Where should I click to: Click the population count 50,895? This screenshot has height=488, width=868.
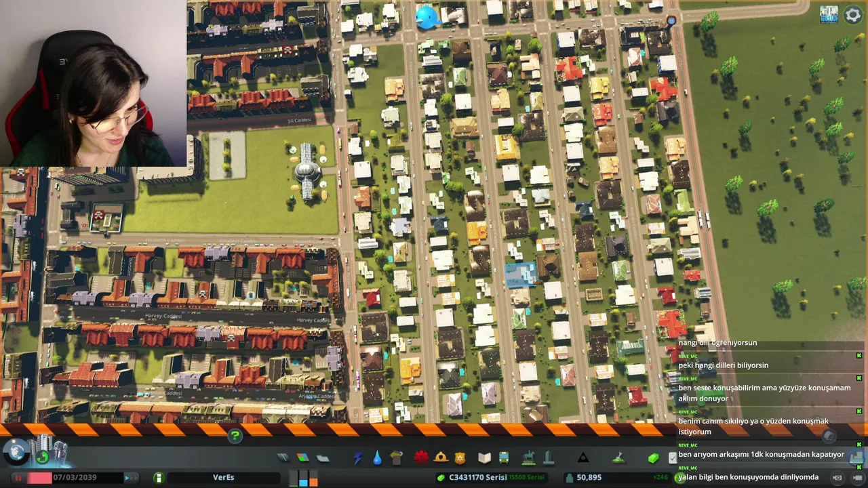[589, 477]
